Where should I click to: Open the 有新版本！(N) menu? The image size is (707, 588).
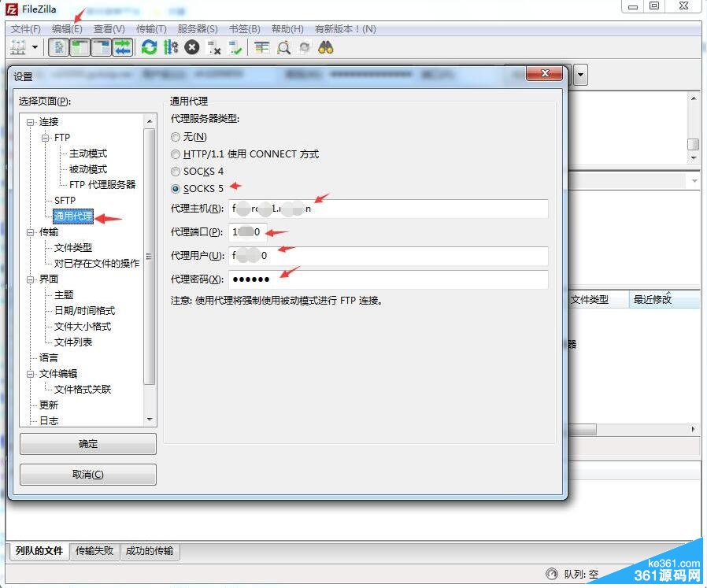click(346, 29)
